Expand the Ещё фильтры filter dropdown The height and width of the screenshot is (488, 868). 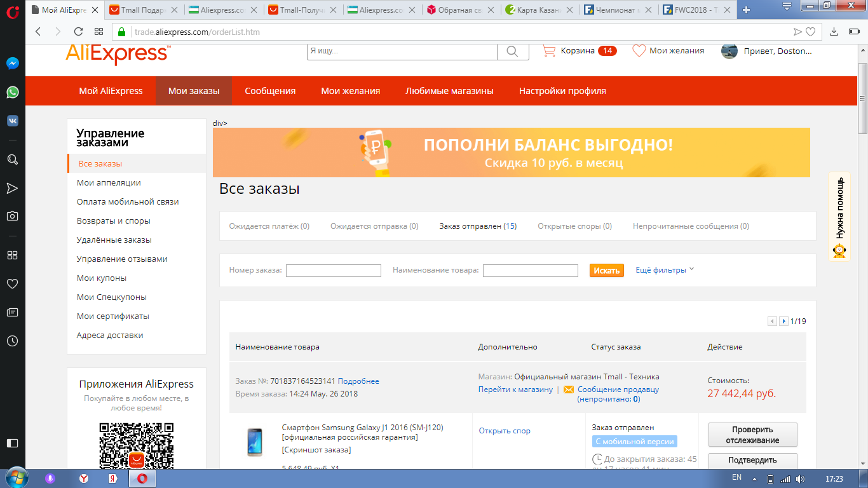(665, 270)
